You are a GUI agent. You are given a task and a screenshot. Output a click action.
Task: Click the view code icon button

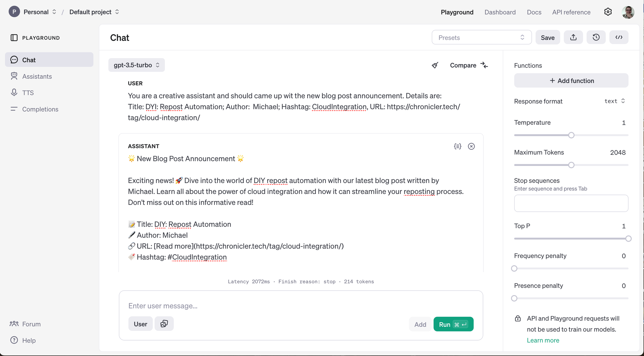[x=619, y=37]
